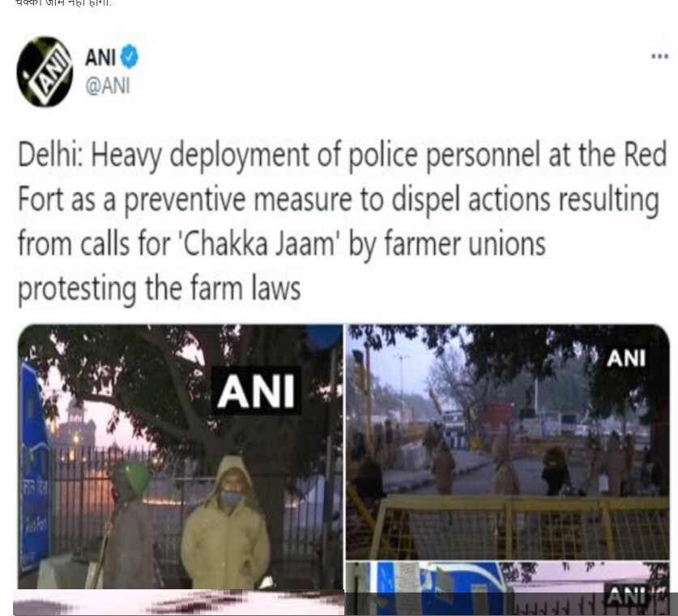Viewport: 678px width, 616px height.
Task: Click the ANI watermark on the bottom-right photo
Action: (626, 596)
